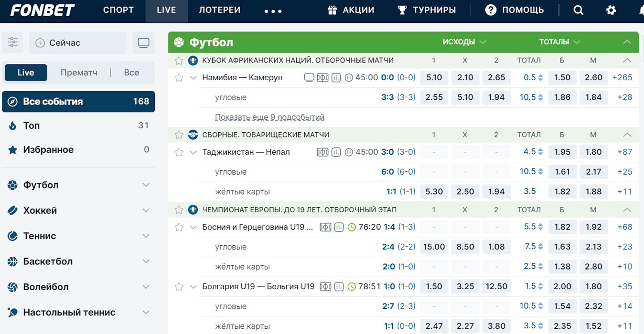This screenshot has width=644, height=334.
Task: Click the filter sliders icon in sidebar
Action: pos(12,42)
